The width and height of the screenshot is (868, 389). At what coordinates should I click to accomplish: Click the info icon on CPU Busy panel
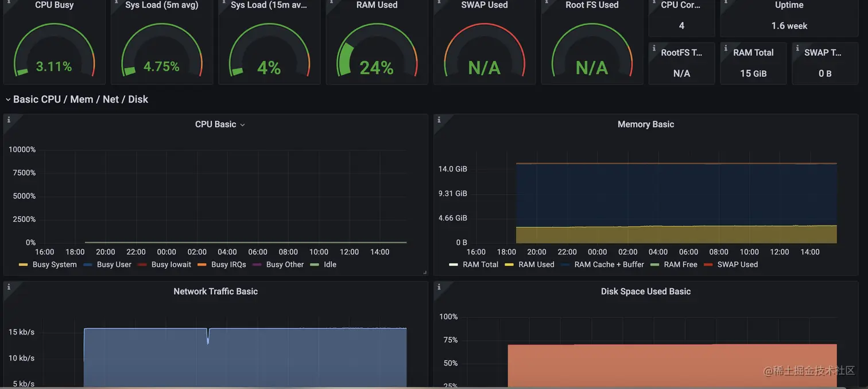7,2
